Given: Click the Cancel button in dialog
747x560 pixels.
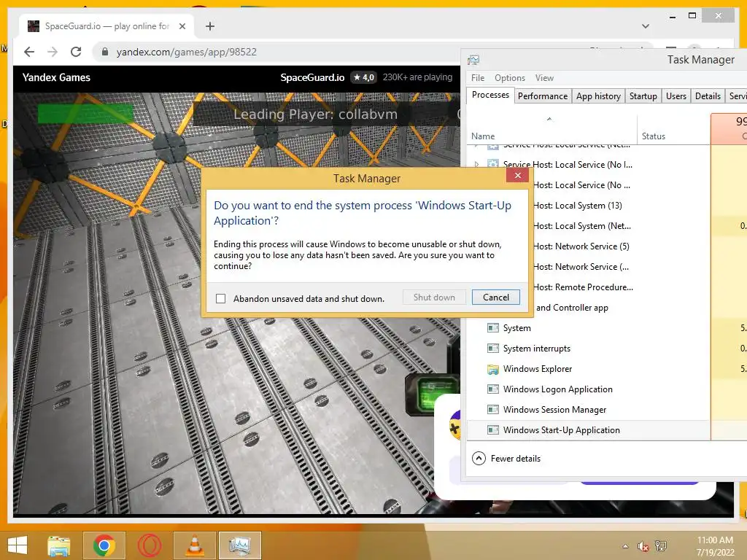Looking at the screenshot, I should click(x=495, y=297).
